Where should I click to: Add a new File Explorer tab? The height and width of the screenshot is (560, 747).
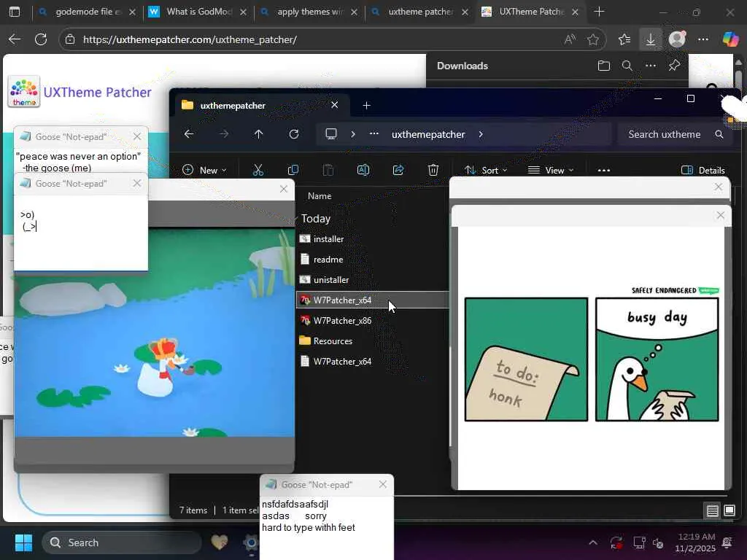point(366,105)
